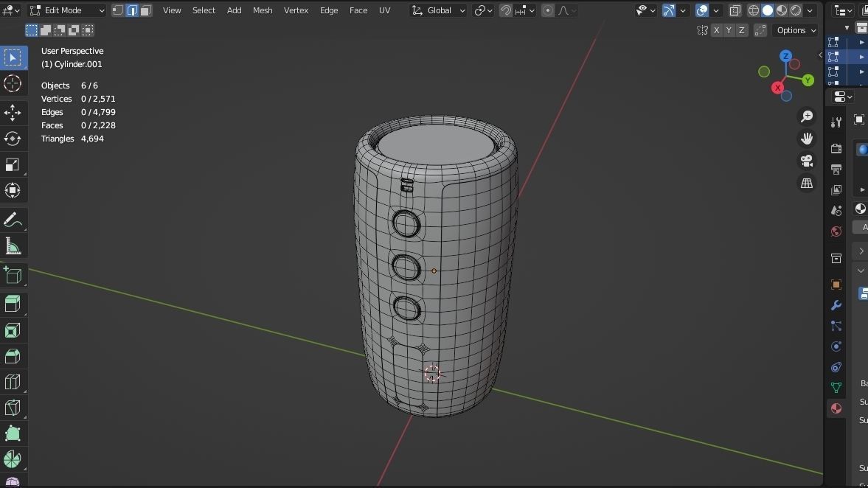The height and width of the screenshot is (488, 868).
Task: Open the Mesh menu
Action: pyautogui.click(x=263, y=10)
